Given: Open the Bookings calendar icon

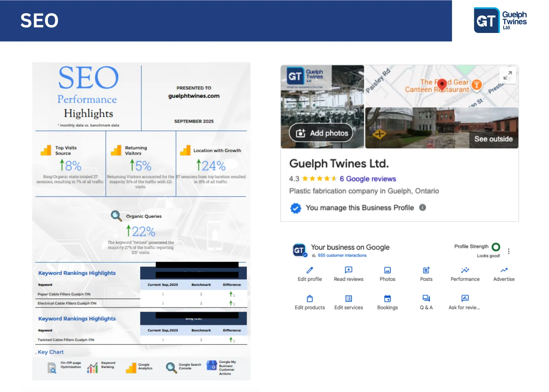Looking at the screenshot, I should [x=387, y=299].
